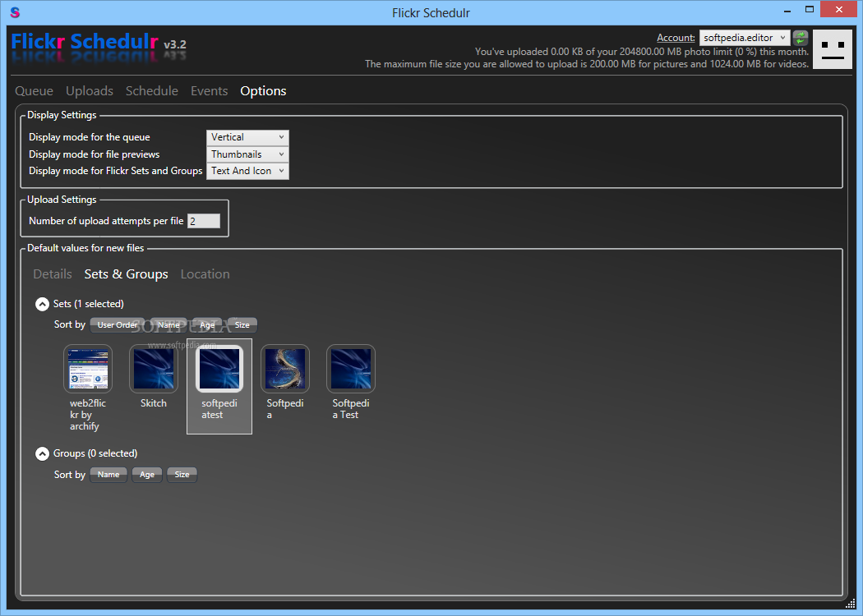Sort sets by User Order
The image size is (863, 616).
(118, 325)
